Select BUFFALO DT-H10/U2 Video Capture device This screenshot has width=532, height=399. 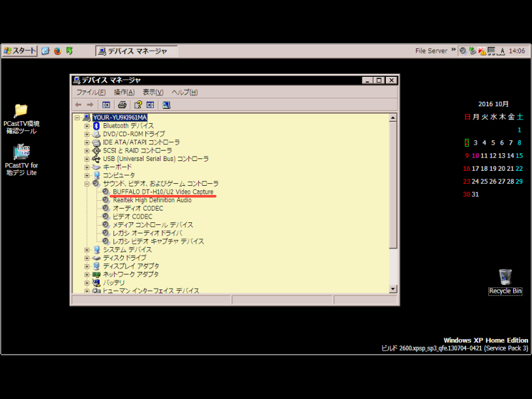tap(163, 192)
